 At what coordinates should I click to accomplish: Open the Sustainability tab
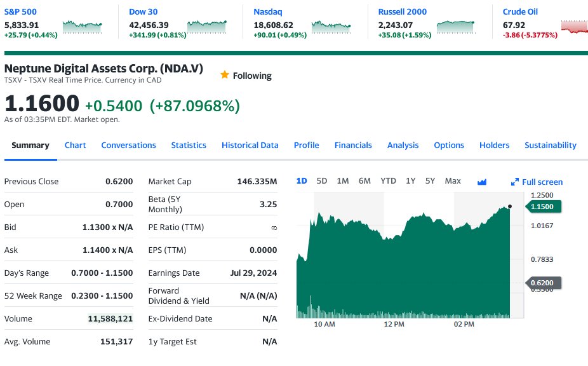(551, 146)
